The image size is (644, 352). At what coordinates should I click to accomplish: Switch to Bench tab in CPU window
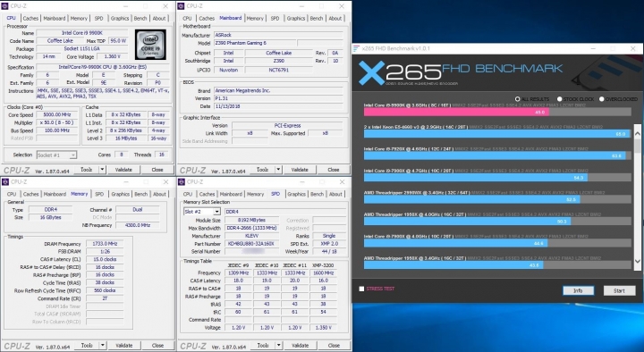coord(140,19)
